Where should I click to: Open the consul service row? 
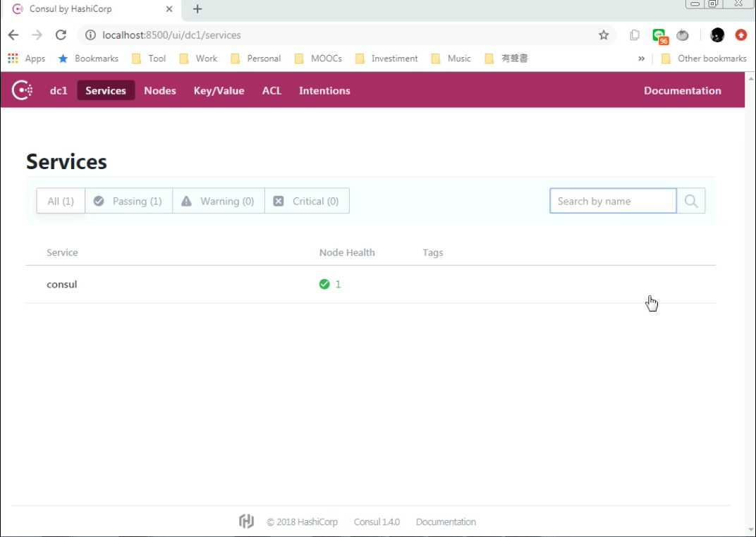tap(370, 284)
